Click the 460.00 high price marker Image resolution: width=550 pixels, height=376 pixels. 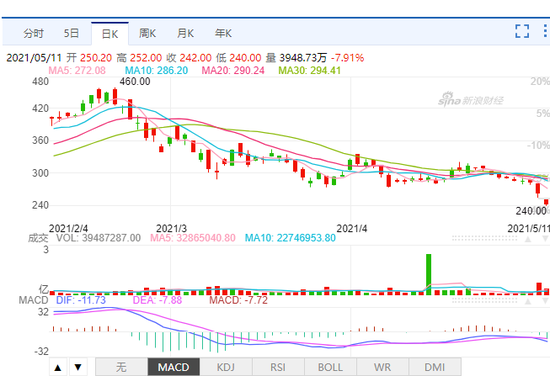pos(135,82)
